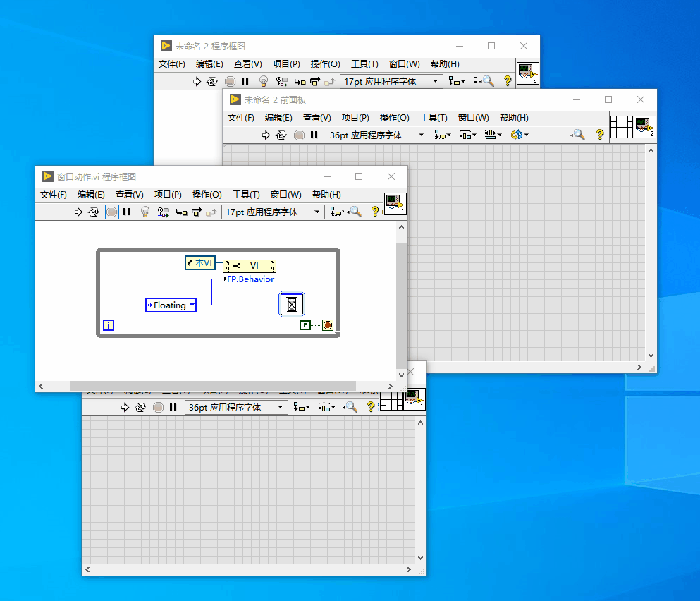Click VI icon pane of 窗口动作.vi diagram

pyautogui.click(x=395, y=204)
